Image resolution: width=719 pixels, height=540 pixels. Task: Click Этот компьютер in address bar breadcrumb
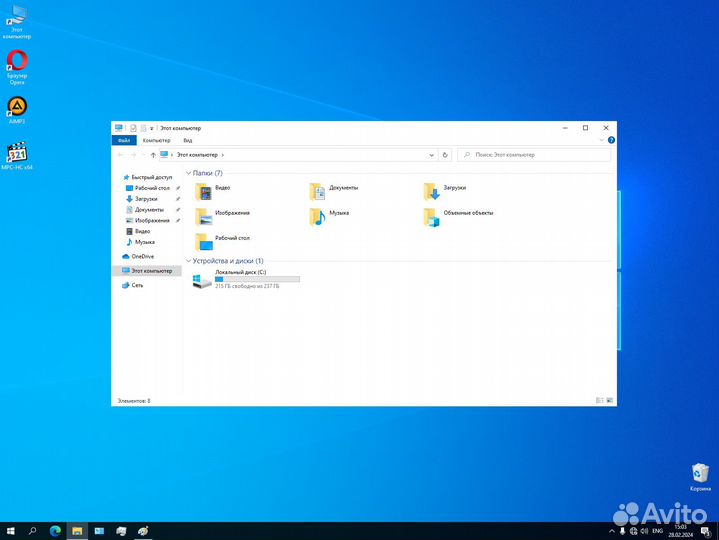tap(197, 155)
